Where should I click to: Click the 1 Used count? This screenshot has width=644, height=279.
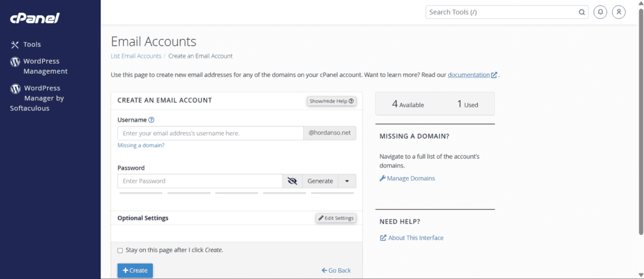tap(468, 104)
